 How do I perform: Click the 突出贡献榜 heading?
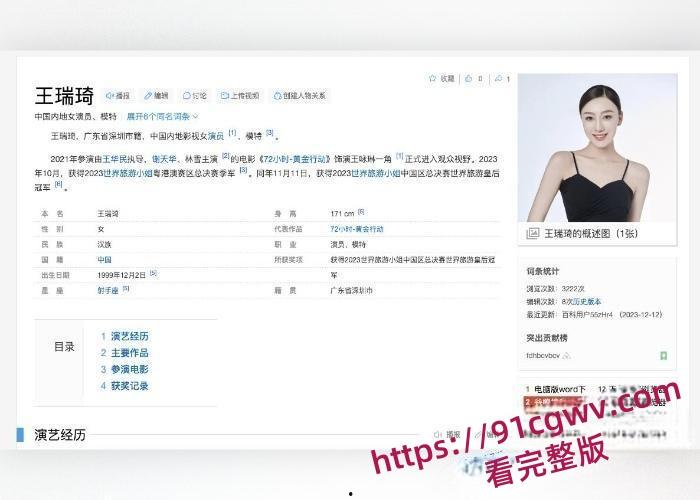pyautogui.click(x=547, y=338)
